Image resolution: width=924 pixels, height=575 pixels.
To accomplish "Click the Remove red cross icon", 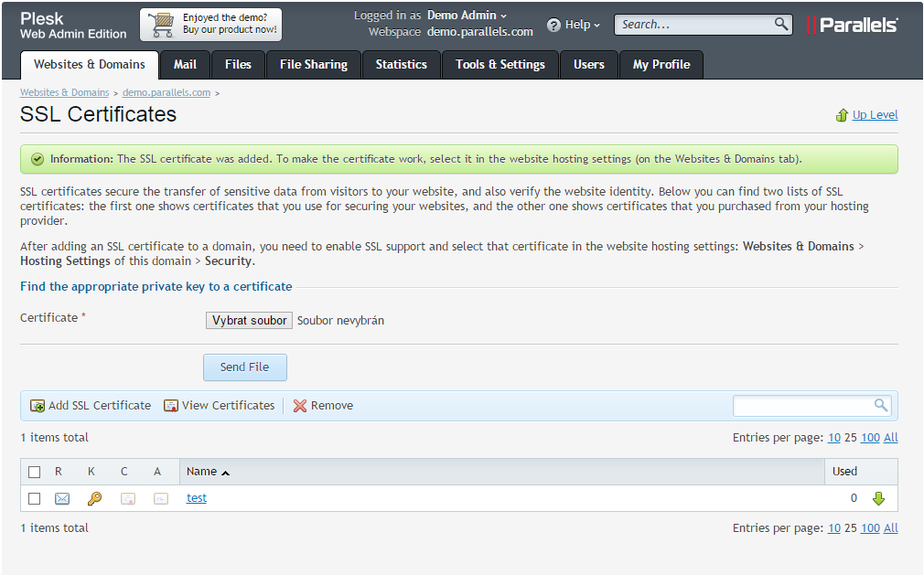I will coord(300,406).
